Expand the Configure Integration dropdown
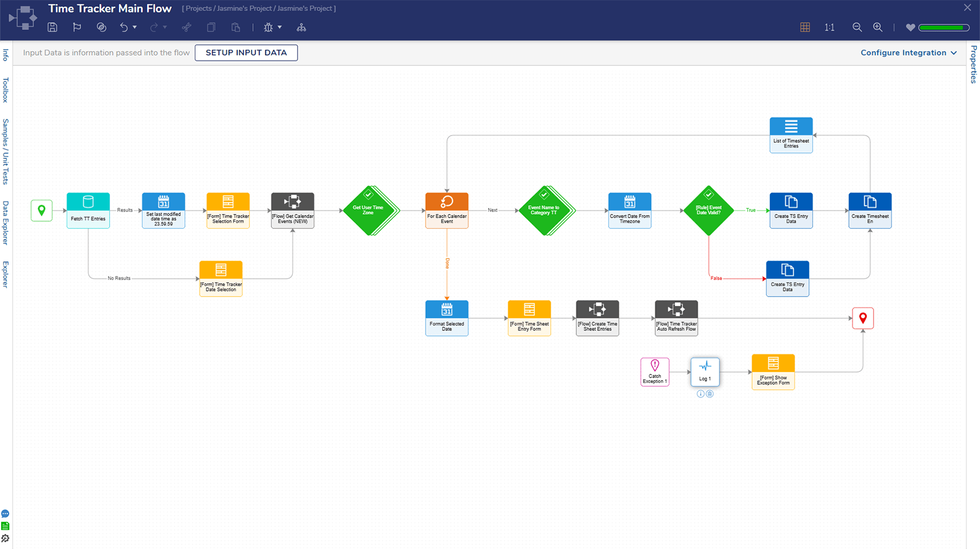This screenshot has width=980, height=549. 908,53
